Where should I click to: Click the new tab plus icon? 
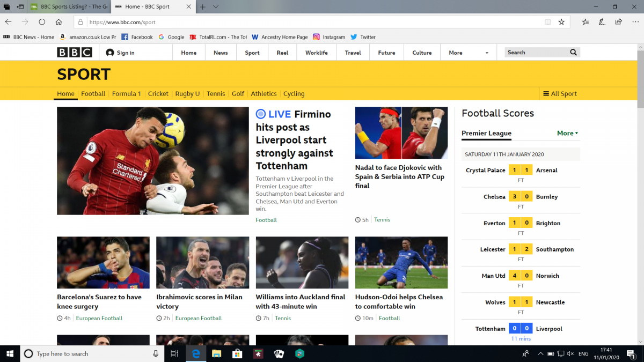pos(202,7)
